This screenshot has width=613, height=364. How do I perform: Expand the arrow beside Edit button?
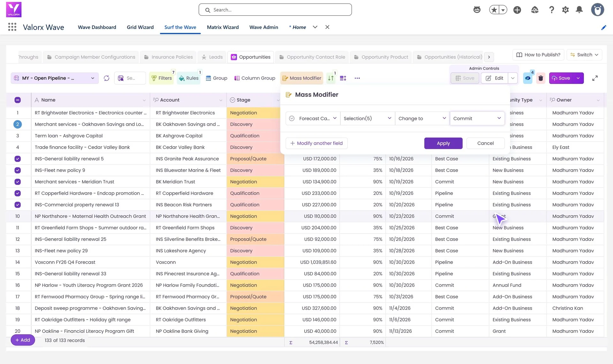[513, 78]
